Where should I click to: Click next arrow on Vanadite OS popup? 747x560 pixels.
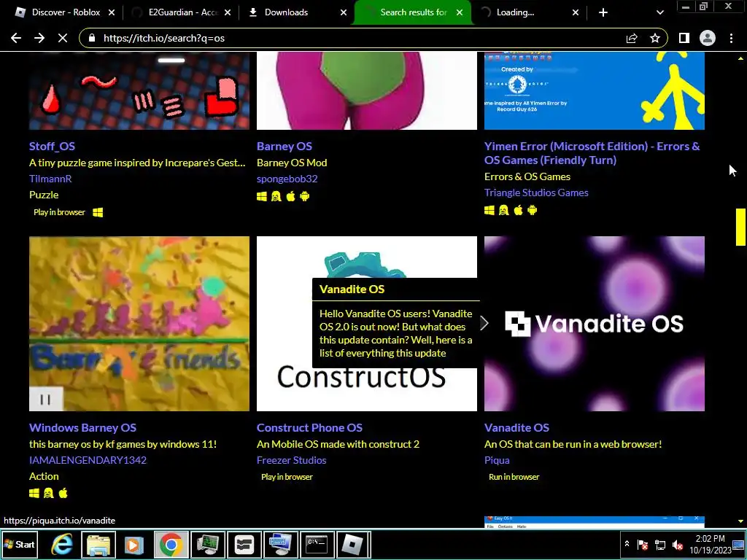[x=484, y=323]
